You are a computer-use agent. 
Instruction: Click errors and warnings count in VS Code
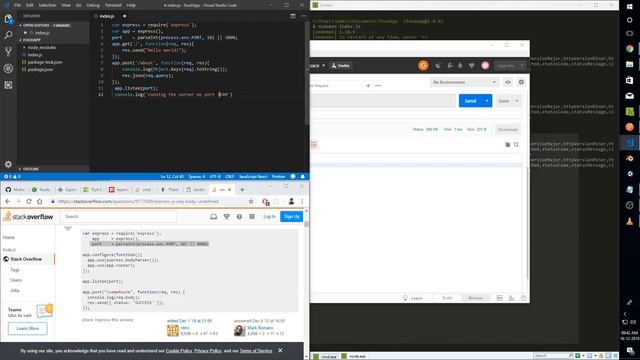pyautogui.click(x=12, y=176)
